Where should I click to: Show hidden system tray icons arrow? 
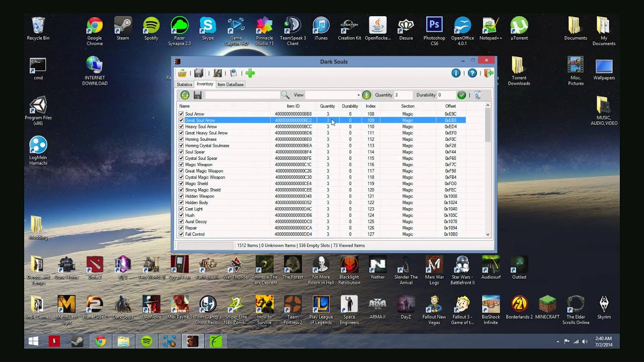pos(557,342)
